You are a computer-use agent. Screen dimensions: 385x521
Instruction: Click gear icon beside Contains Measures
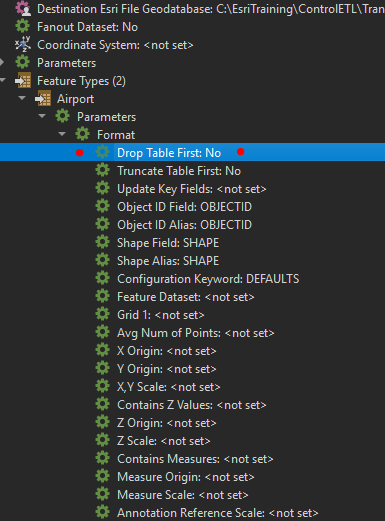pos(103,459)
